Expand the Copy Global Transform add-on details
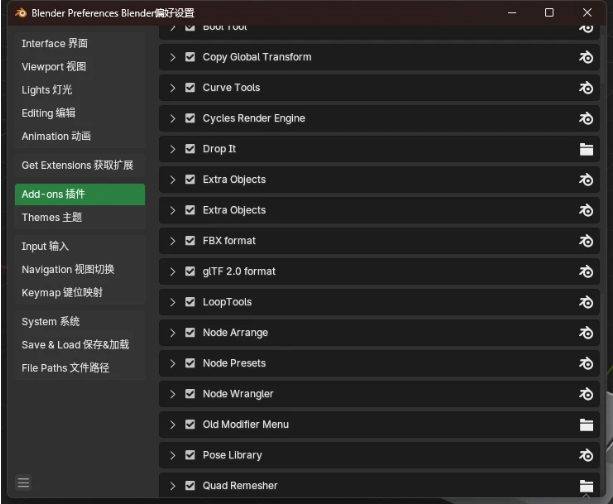Viewport: 613px width, 504px height. point(172,57)
